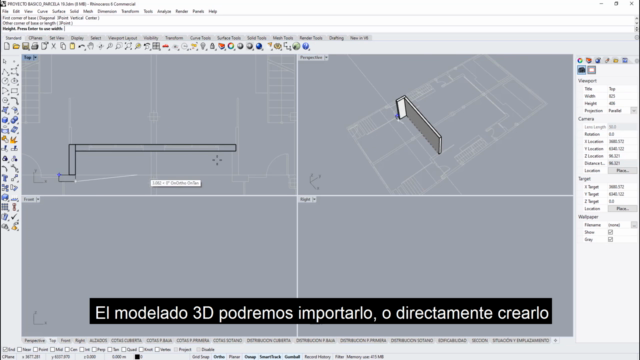The image size is (640, 360).
Task: Click the check mark icon in left toolbar
Action: (x=14, y=217)
